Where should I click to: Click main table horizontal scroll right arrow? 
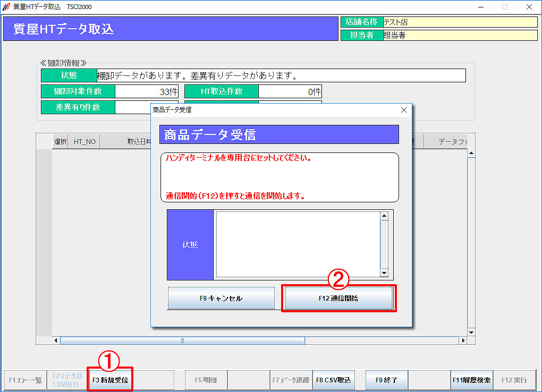coord(463,340)
